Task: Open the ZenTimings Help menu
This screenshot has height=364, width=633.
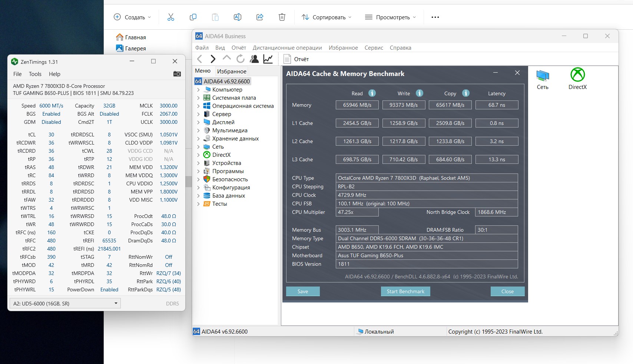Action: [54, 74]
